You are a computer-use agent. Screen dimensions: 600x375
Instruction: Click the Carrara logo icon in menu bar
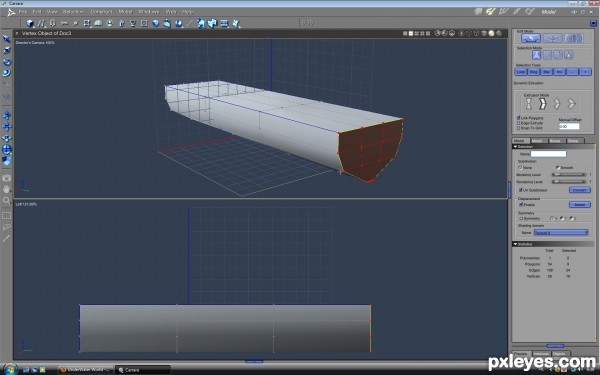point(11,12)
